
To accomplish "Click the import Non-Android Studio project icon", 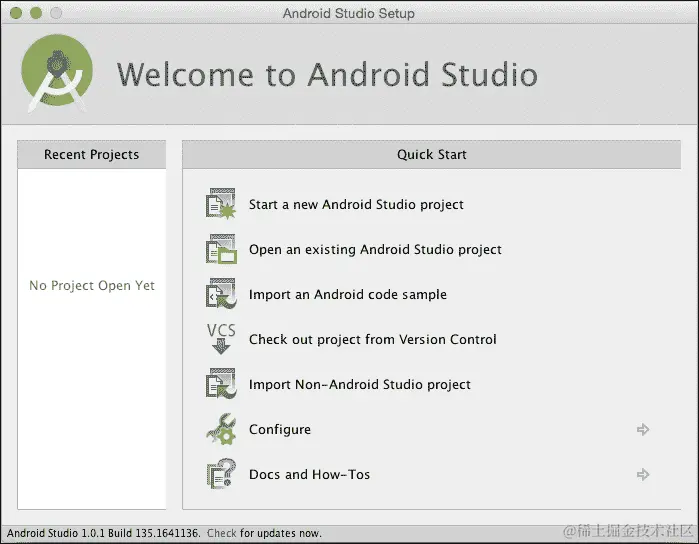I will tap(221, 383).
